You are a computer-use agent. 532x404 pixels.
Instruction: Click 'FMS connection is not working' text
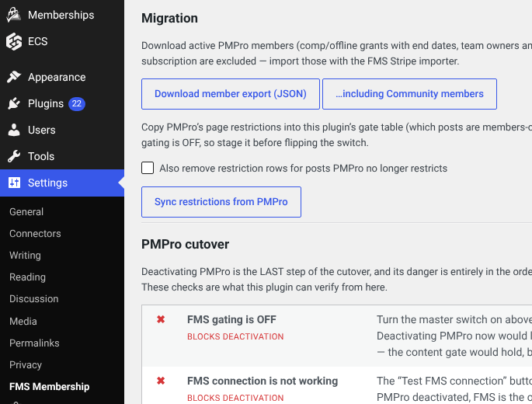[263, 381]
